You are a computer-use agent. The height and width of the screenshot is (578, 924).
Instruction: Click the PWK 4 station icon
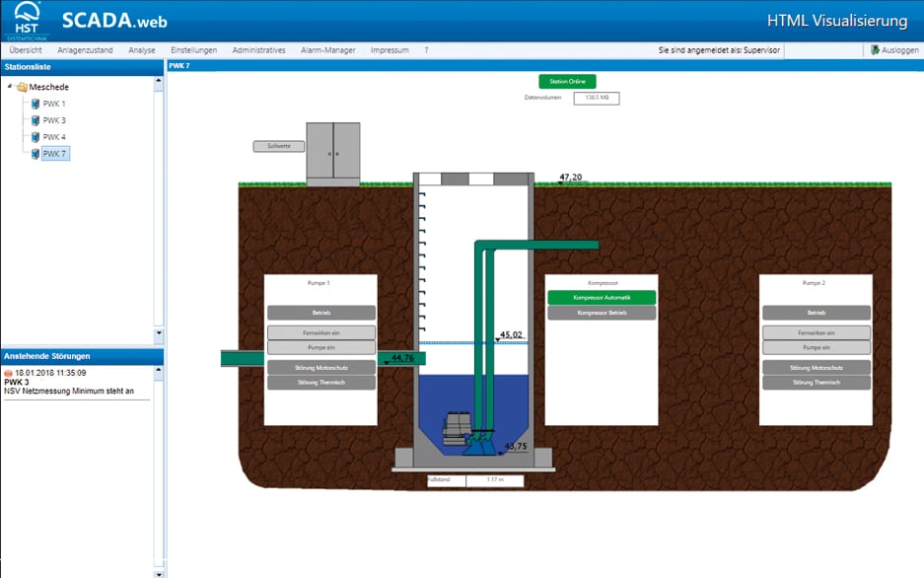click(36, 137)
